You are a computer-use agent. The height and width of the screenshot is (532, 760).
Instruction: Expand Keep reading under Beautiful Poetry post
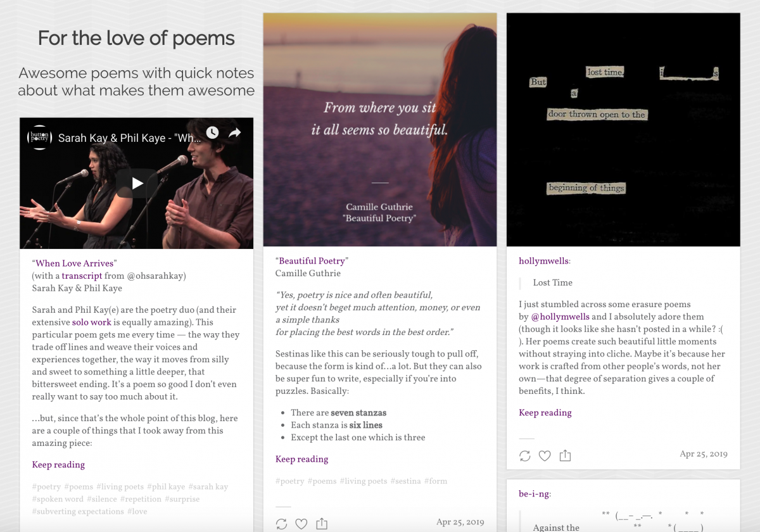point(301,459)
